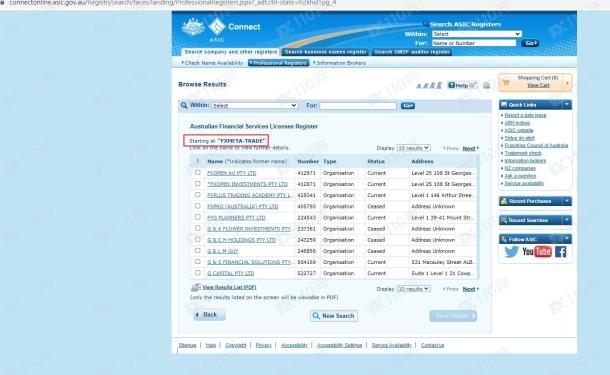This screenshot has width=610, height=375.
Task: Click the browser address bar URL
Action: tap(173, 4)
